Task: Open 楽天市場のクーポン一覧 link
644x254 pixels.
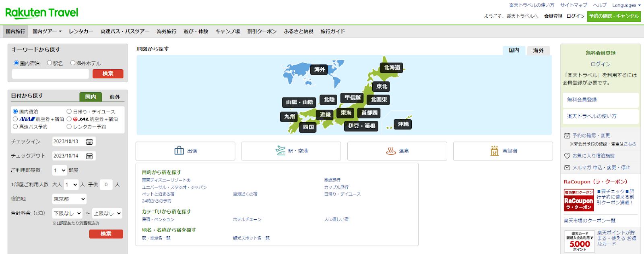Action: point(590,221)
